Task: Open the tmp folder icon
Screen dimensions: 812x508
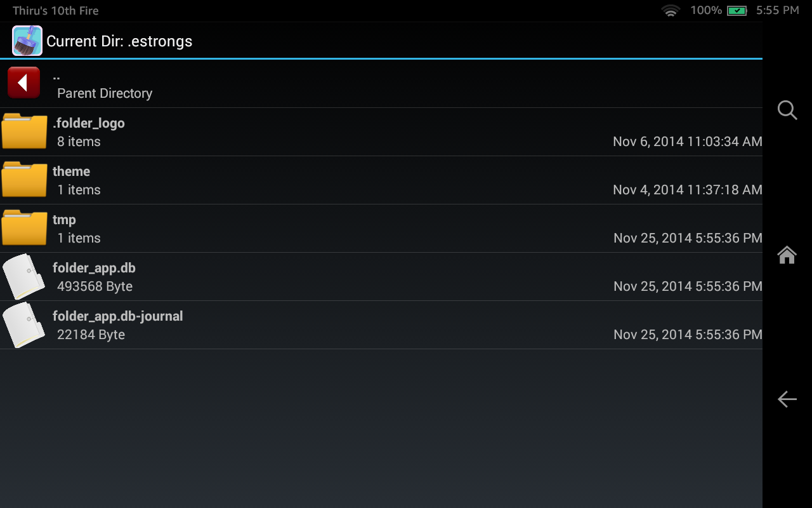Action: [24, 228]
